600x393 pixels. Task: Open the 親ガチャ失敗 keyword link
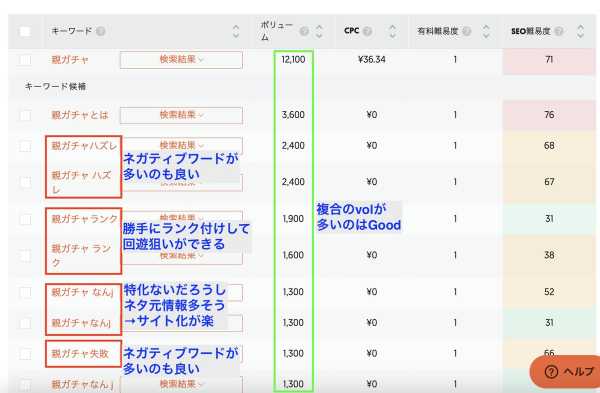tap(80, 354)
